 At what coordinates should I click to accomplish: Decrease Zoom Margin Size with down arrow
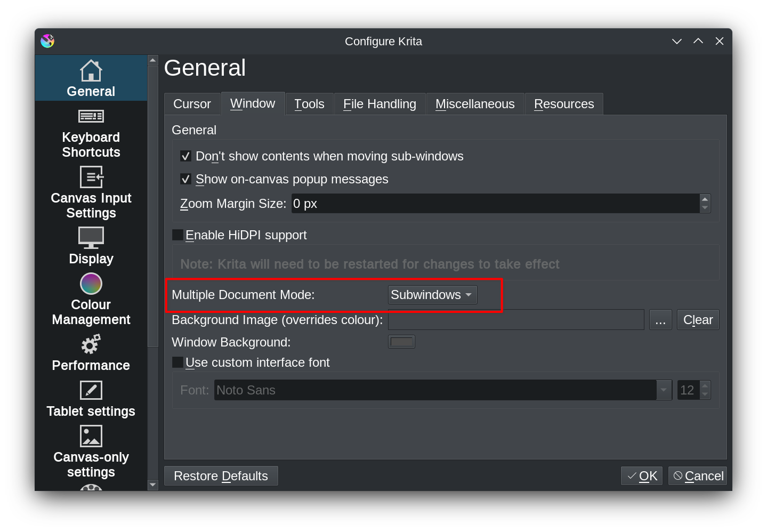705,208
